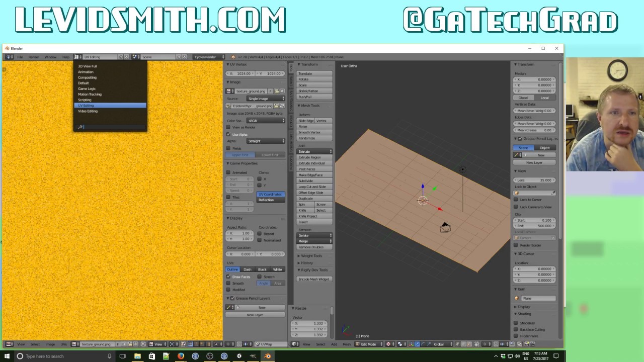Enable Render Border checkbox
Image resolution: width=644 pixels, height=362 pixels.
coord(516,245)
